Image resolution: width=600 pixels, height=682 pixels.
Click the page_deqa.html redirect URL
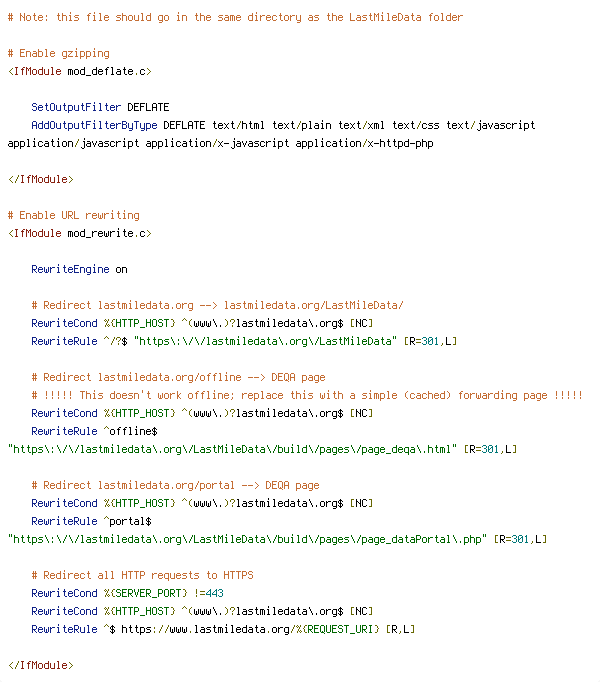click(232, 449)
